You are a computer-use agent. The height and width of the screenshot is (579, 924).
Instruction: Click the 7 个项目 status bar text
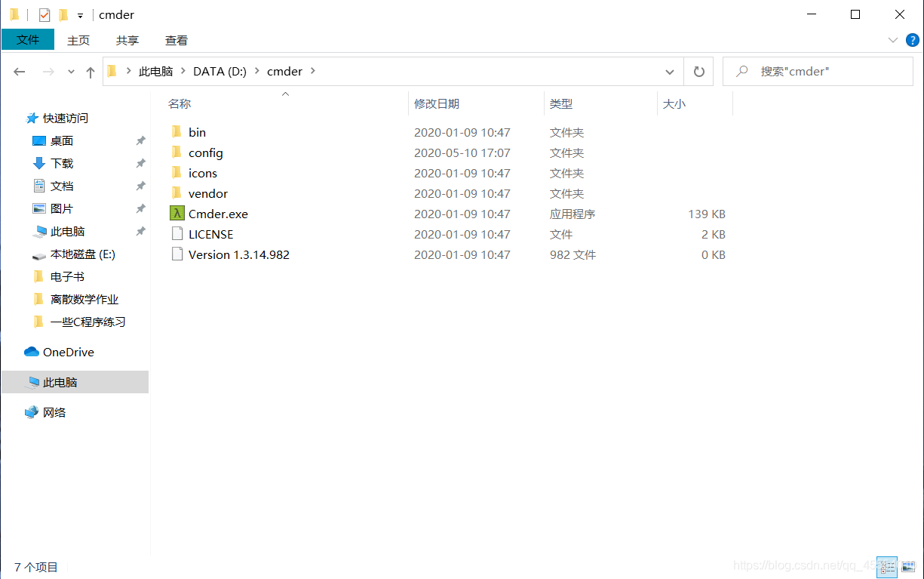36,567
